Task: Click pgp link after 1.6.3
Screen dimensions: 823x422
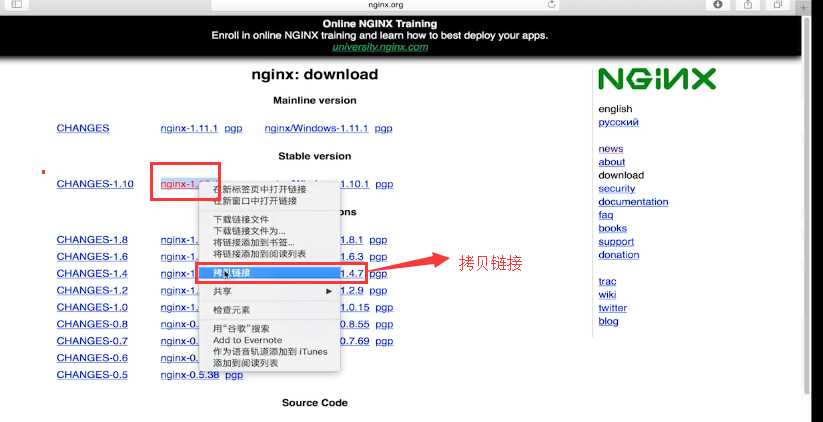Action: [x=378, y=257]
